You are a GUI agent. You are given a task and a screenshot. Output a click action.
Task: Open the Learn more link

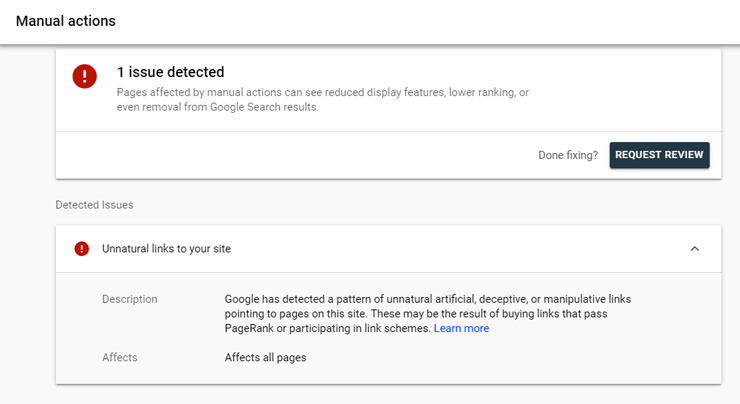461,328
